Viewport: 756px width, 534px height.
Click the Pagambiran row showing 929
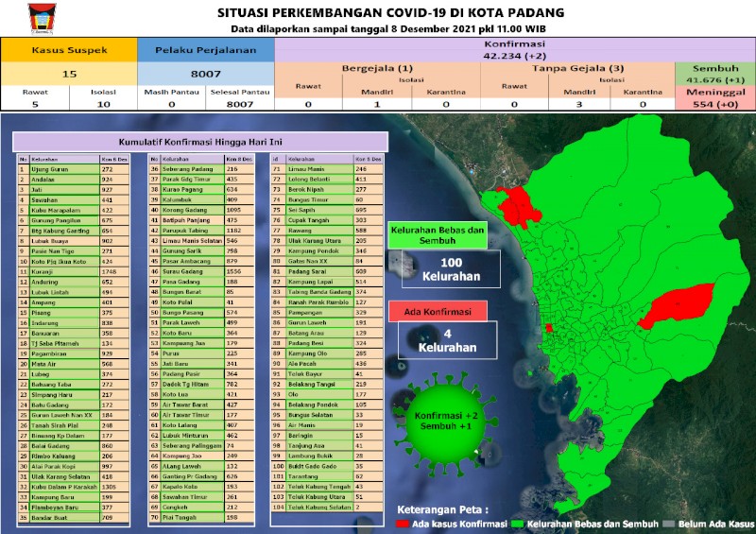click(74, 353)
